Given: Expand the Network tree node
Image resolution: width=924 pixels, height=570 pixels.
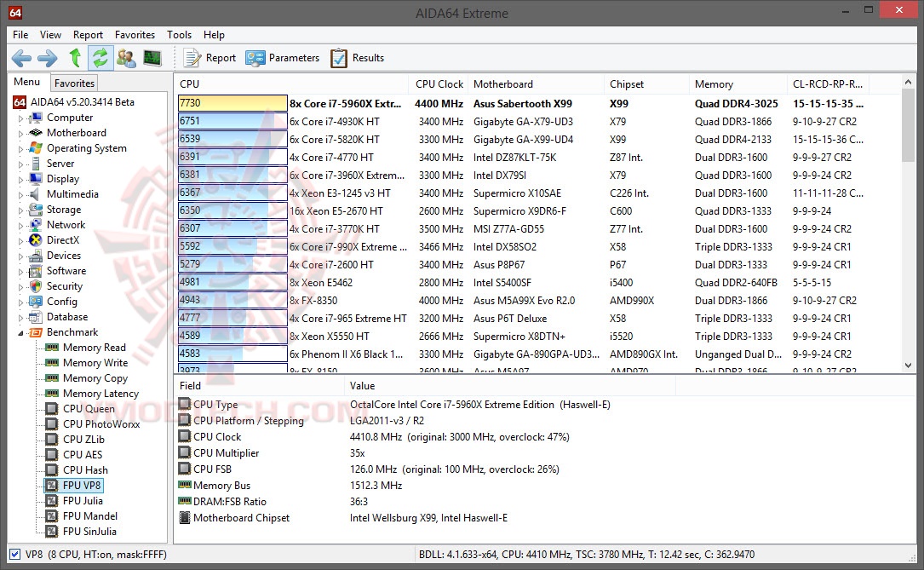Looking at the screenshot, I should pos(20,226).
